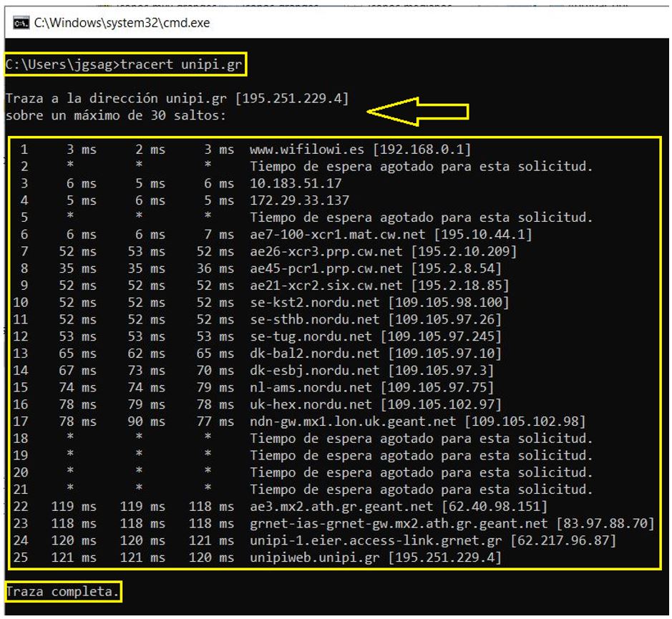The image size is (672, 619).
Task: Click the command text tracert unipi.gr
Action: (181, 64)
